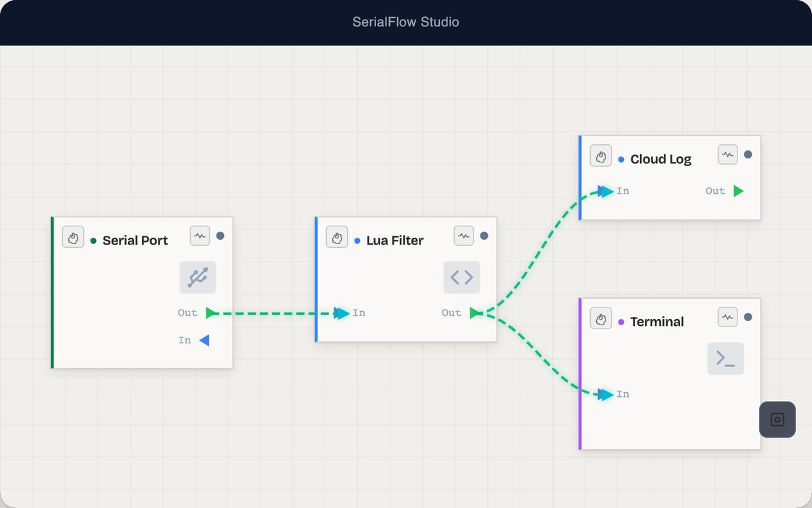Click the hand icon on Terminal node
The image size is (812, 508).
click(601, 318)
